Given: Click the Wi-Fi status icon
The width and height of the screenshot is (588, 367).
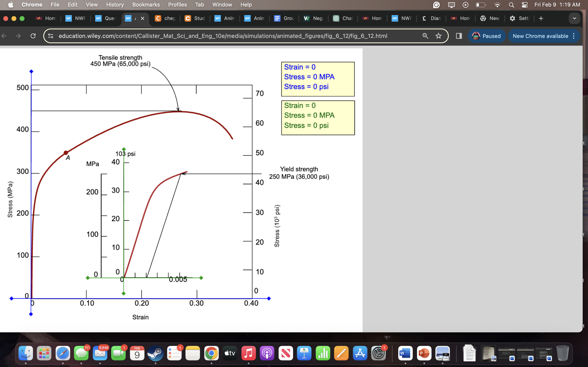Looking at the screenshot, I should 497,5.
